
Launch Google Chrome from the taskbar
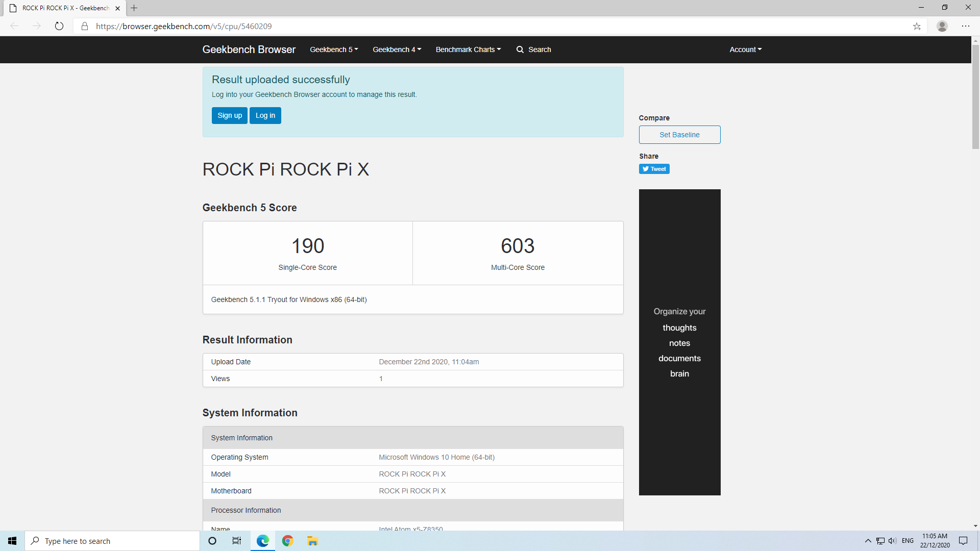[287, 541]
